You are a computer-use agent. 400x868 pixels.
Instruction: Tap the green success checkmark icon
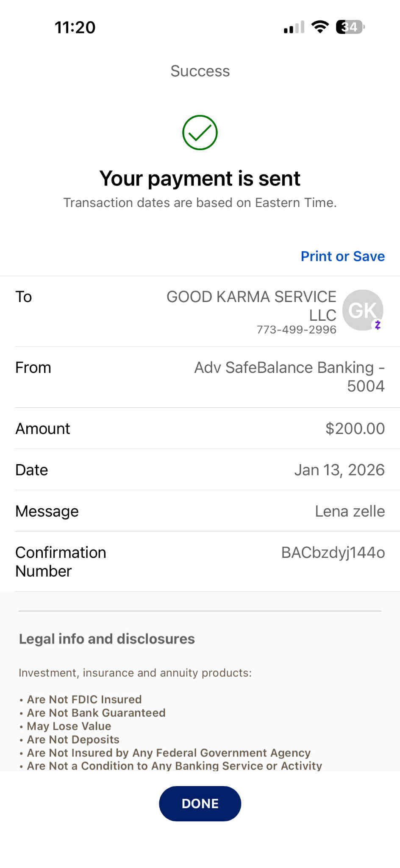point(200,132)
